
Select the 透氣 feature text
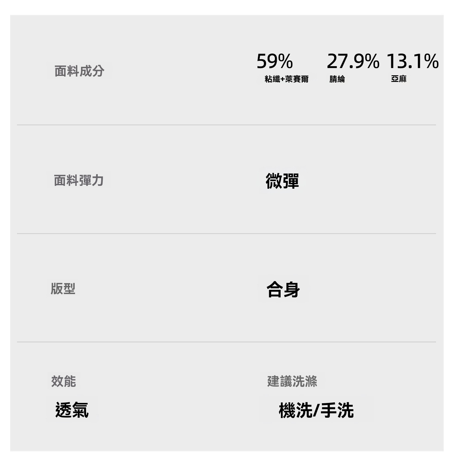point(72,410)
